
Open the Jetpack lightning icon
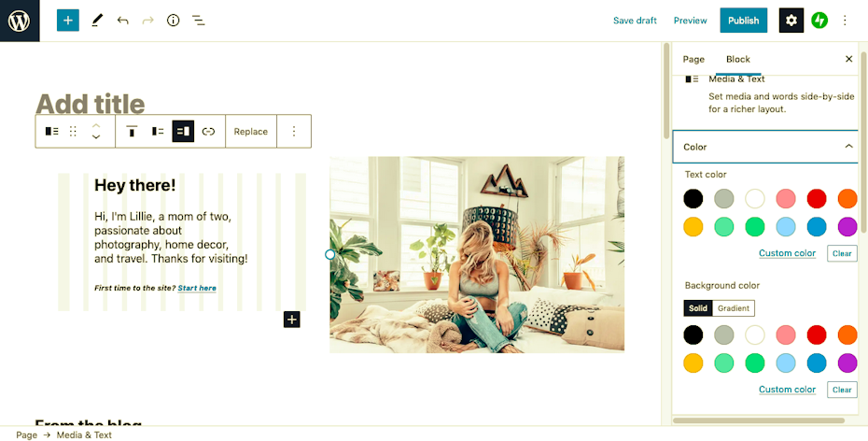(x=819, y=21)
